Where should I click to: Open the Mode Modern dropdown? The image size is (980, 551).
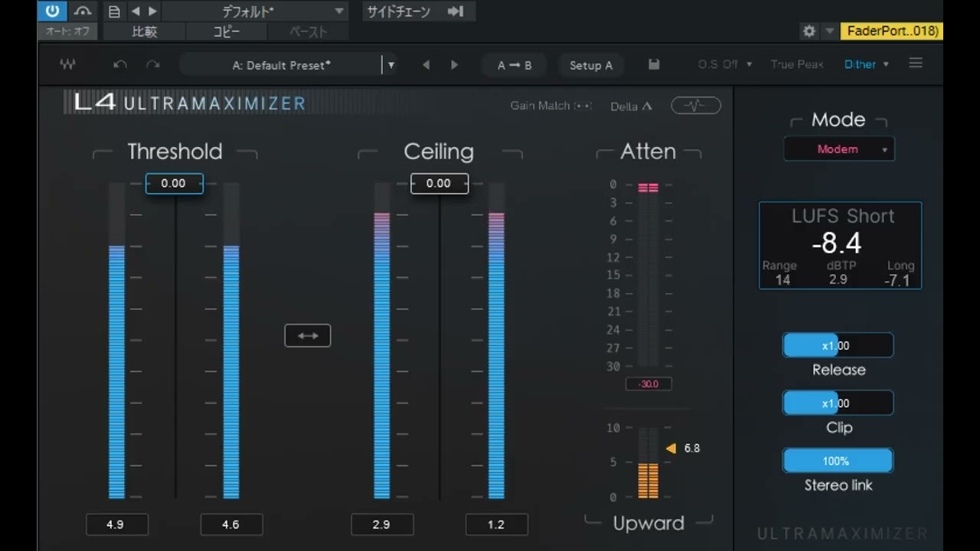(x=839, y=149)
